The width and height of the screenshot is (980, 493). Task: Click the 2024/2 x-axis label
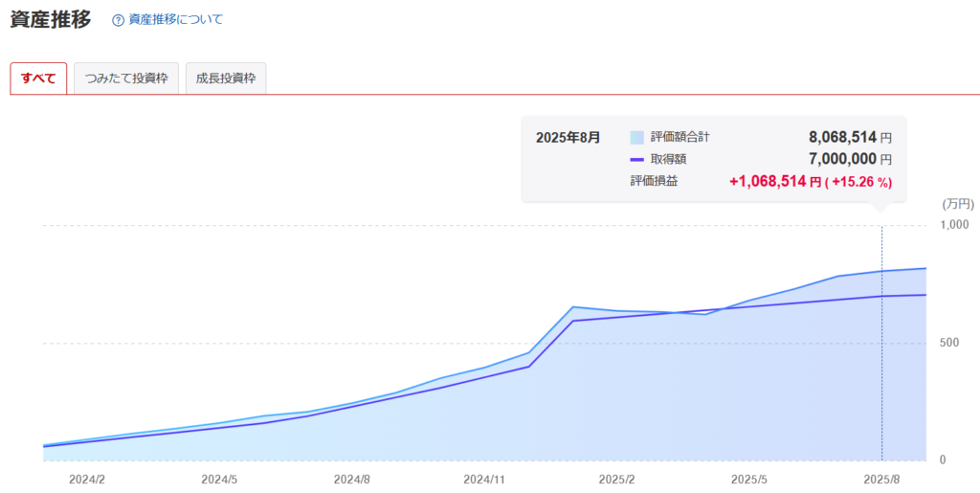[88, 478]
